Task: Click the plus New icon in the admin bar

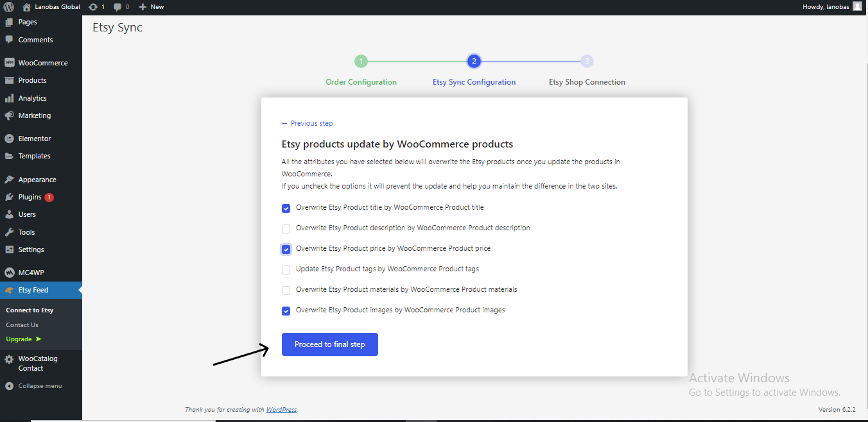Action: [143, 6]
